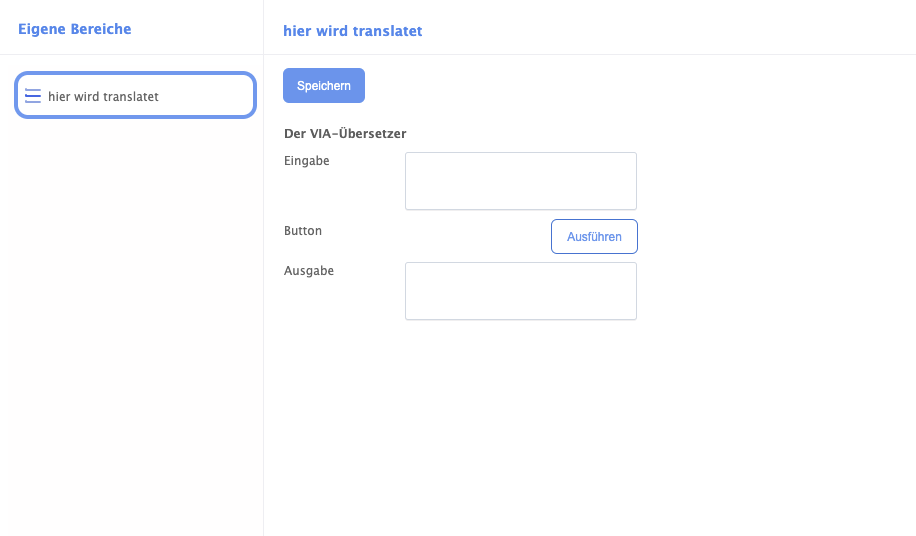Click the Eigene Bereiche sidebar heading

coord(74,29)
